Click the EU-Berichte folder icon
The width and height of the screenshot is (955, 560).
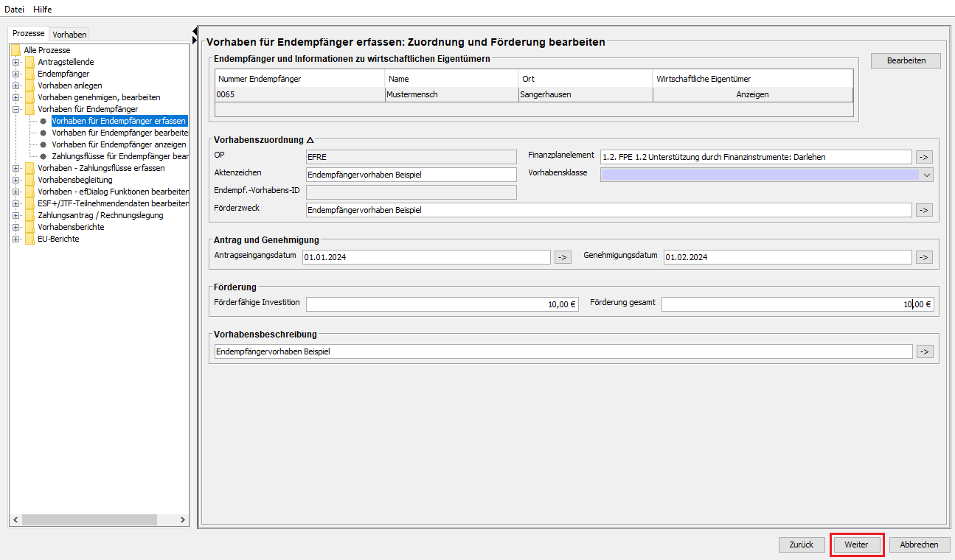click(29, 239)
